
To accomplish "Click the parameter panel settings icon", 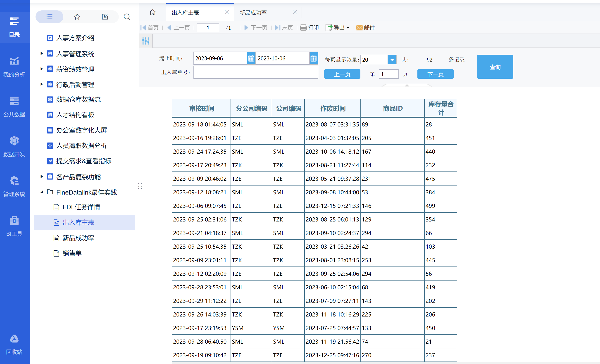I will (x=146, y=41).
